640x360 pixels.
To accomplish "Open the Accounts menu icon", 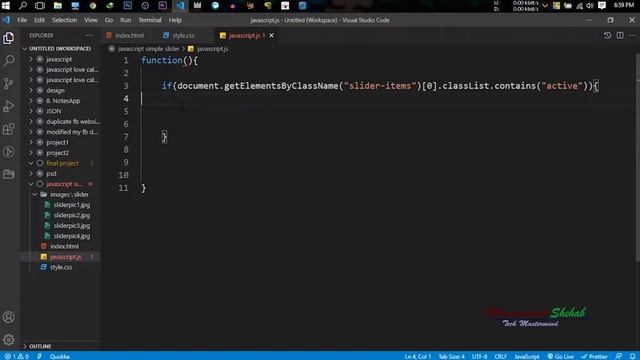I will [9, 317].
